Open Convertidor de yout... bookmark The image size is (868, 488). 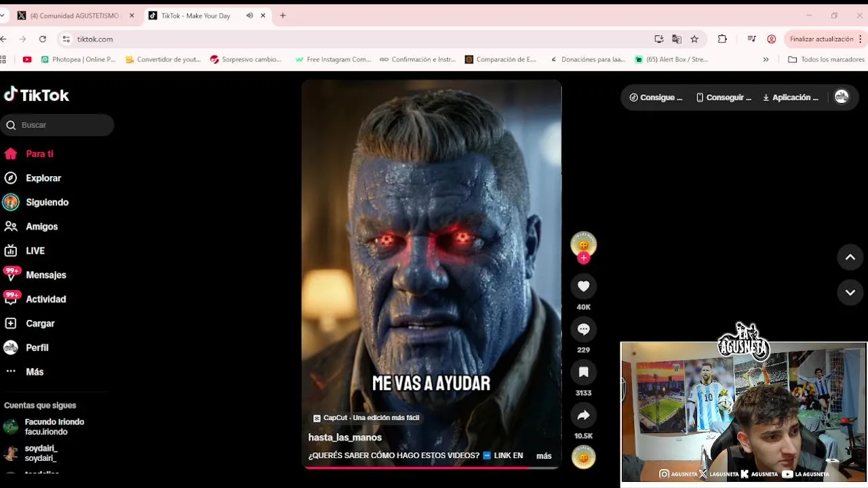[x=163, y=60]
